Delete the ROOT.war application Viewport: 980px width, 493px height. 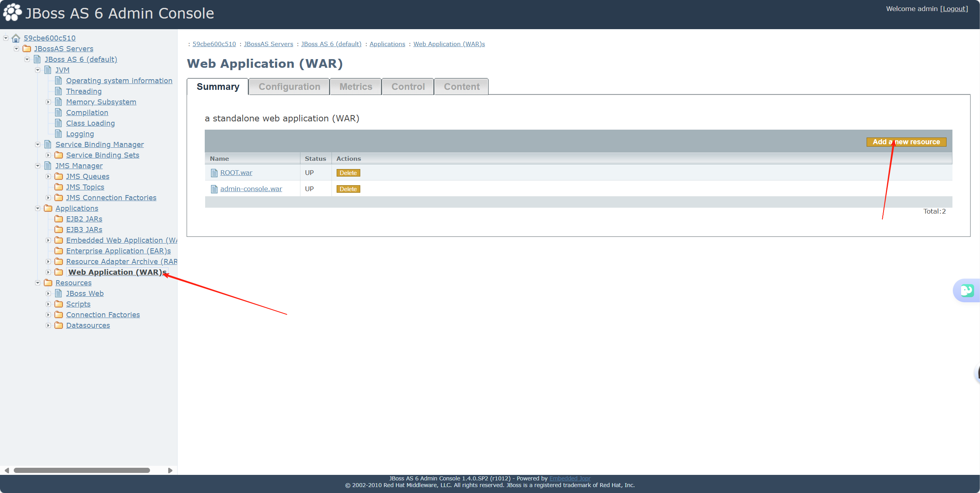pyautogui.click(x=348, y=173)
